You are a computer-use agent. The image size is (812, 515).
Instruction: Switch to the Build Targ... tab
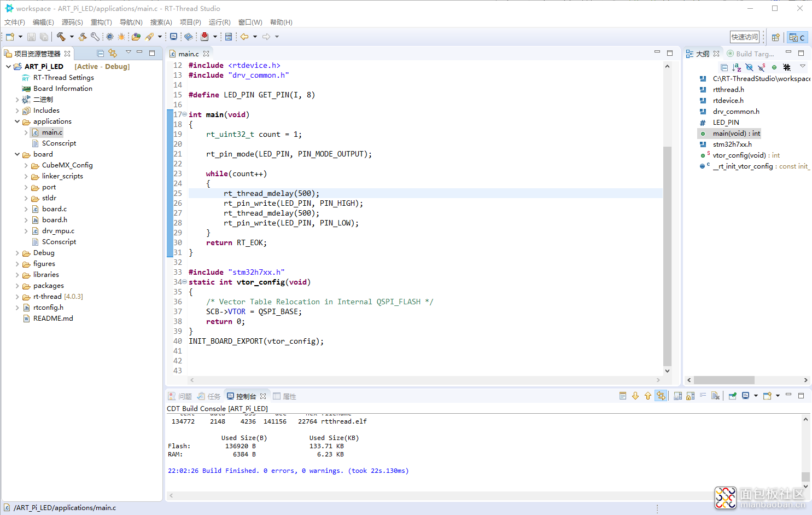(x=750, y=54)
